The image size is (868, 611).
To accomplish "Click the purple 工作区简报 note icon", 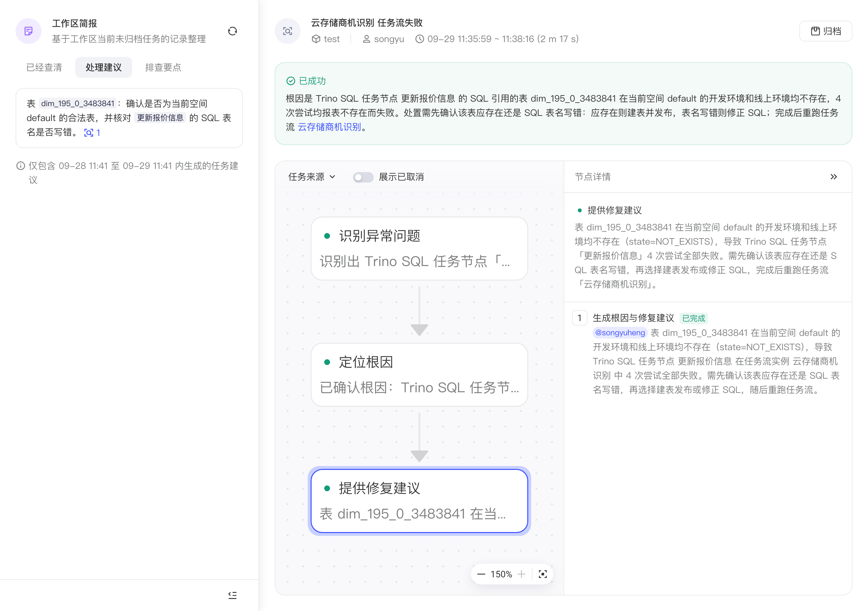I will coord(29,31).
